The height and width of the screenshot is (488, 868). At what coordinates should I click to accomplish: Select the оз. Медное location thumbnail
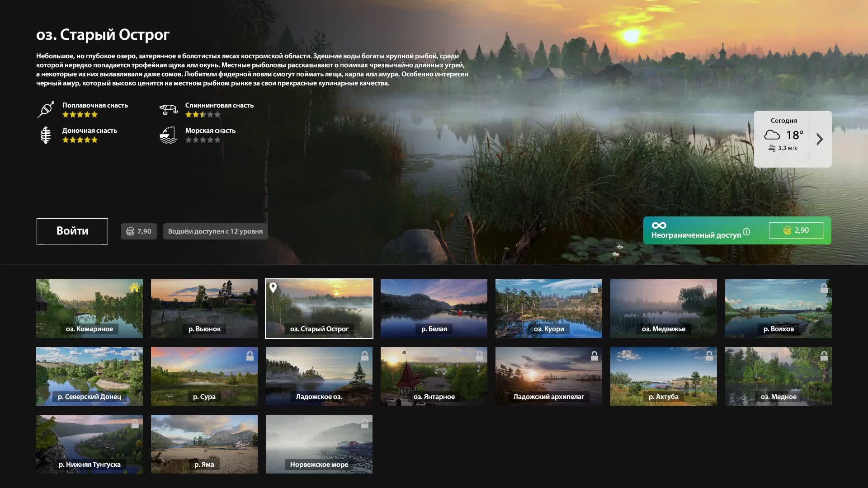778,376
